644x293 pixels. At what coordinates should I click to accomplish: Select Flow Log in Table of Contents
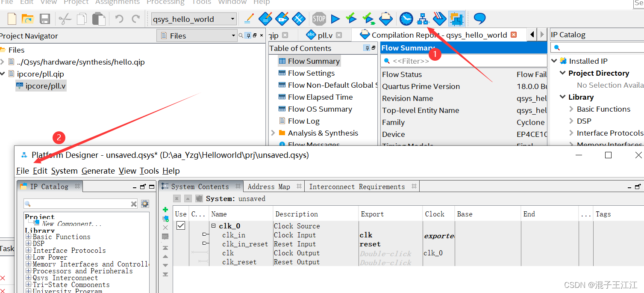coord(303,121)
